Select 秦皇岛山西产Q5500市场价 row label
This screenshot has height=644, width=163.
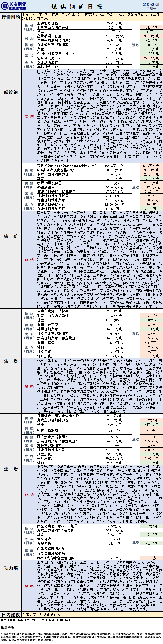(x=57, y=526)
